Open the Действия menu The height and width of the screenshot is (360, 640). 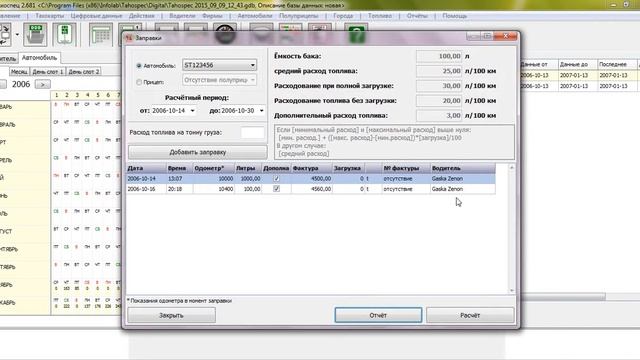click(x=142, y=16)
